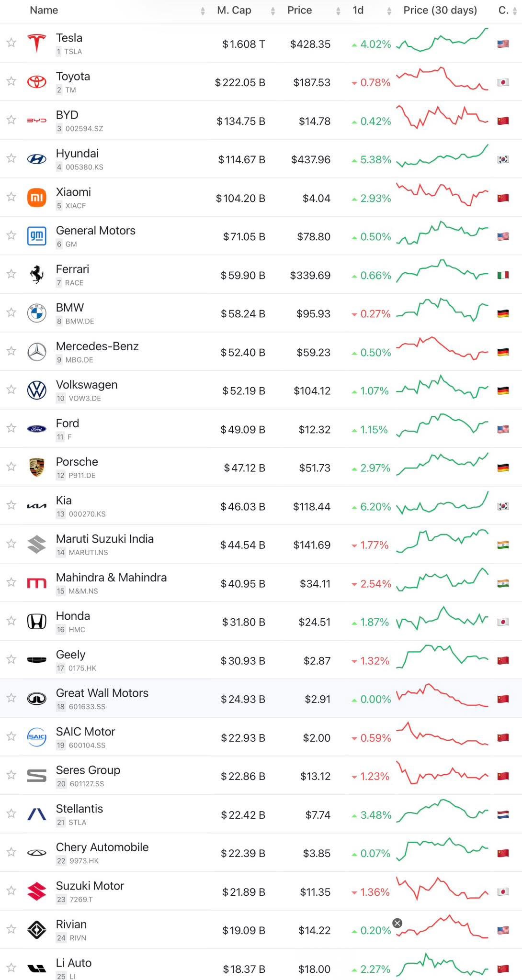Image resolution: width=522 pixels, height=980 pixels.
Task: Star Great Wall Motors as favorite
Action: point(11,698)
